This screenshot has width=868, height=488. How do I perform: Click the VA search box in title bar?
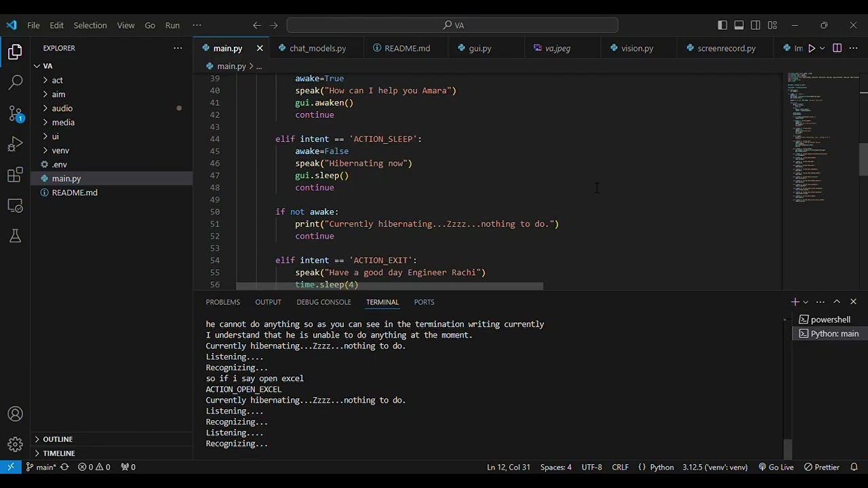452,25
